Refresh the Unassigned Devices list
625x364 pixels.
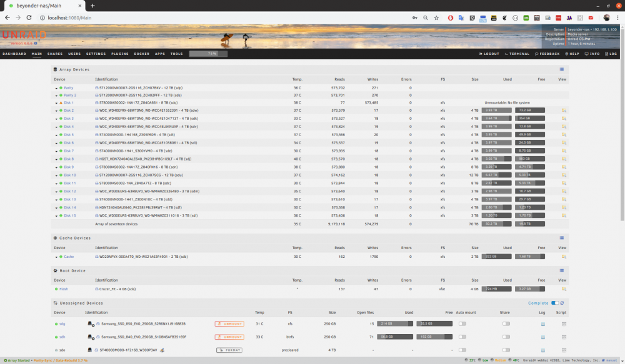(562, 303)
